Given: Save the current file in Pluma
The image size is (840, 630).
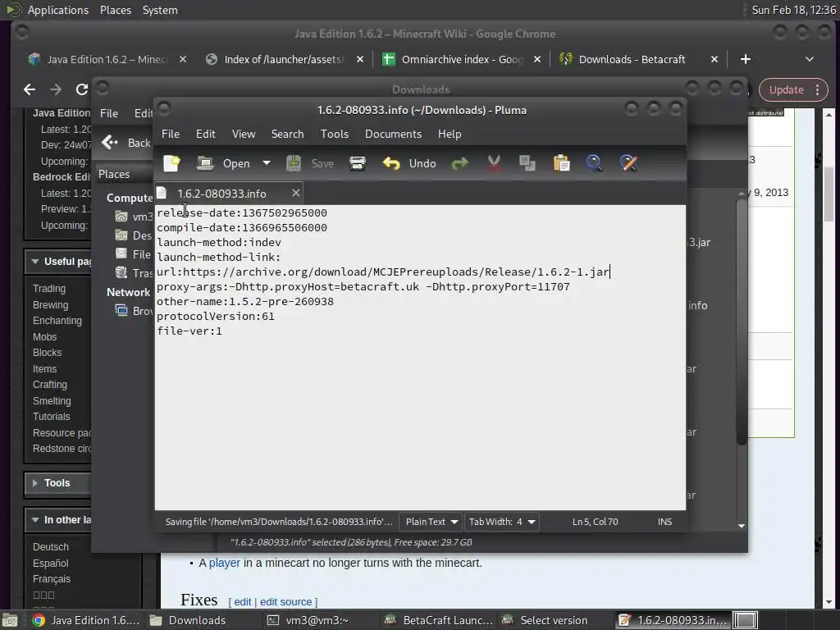Looking at the screenshot, I should pos(309,163).
